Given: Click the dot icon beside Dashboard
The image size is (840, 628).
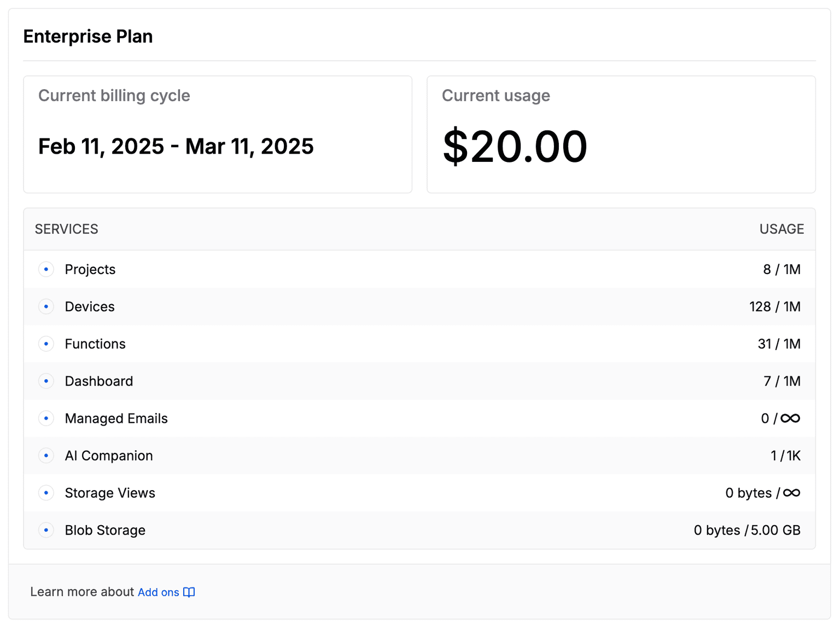Looking at the screenshot, I should click(x=46, y=381).
